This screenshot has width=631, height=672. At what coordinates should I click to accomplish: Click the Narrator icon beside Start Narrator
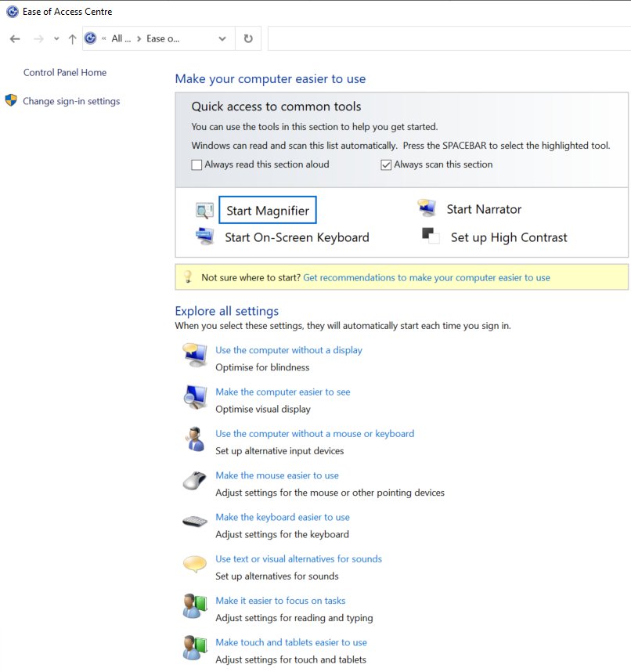[427, 208]
